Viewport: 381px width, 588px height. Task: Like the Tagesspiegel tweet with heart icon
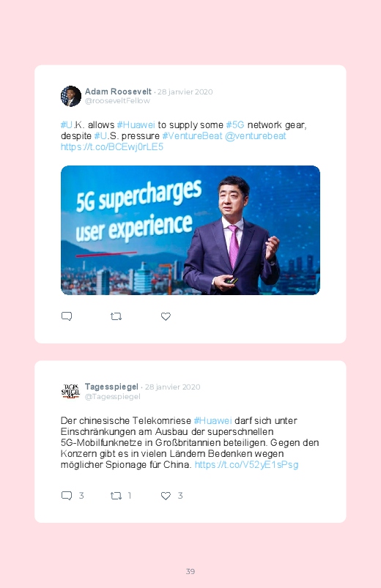[x=166, y=496]
